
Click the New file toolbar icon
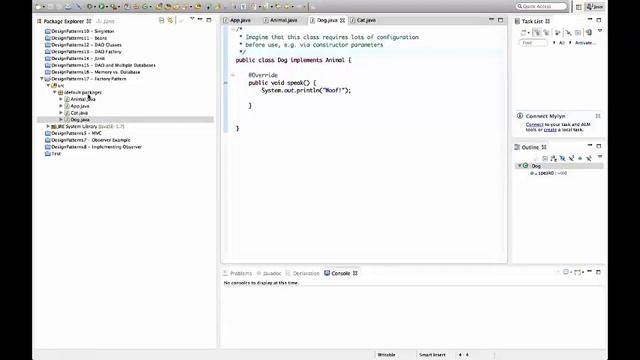38,7
